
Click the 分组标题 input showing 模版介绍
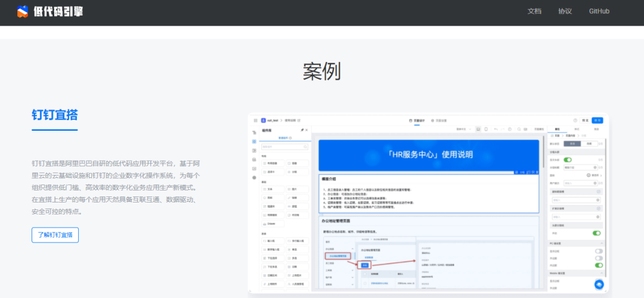click(580, 168)
